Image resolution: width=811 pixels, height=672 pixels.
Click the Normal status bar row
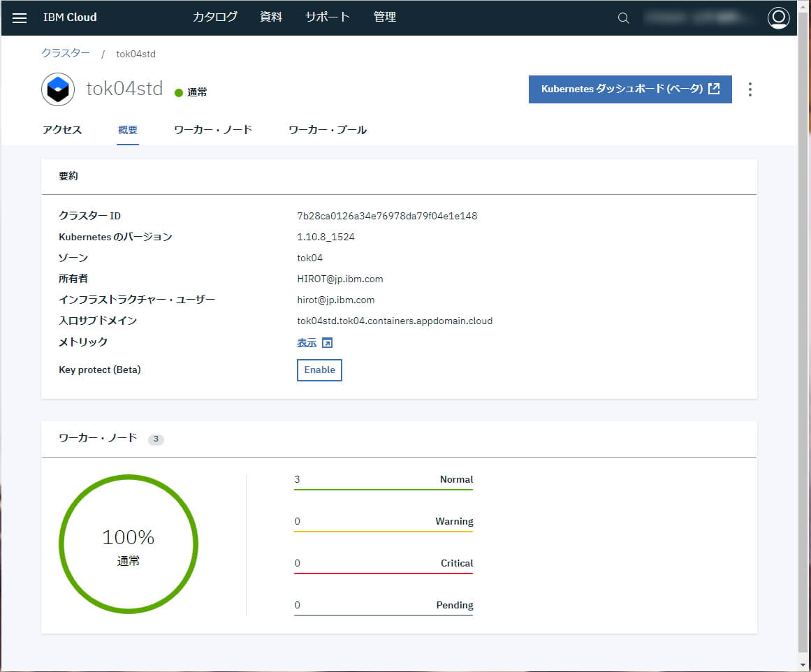click(x=383, y=481)
